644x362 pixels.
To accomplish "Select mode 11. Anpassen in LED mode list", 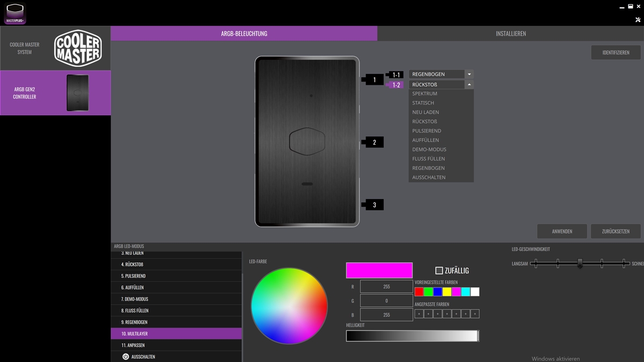I will pos(177,345).
